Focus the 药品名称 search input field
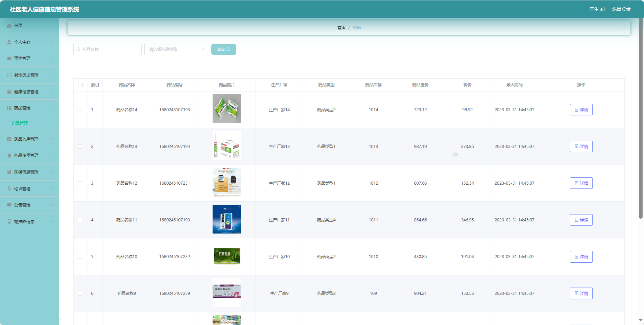644x325 pixels. coord(107,50)
